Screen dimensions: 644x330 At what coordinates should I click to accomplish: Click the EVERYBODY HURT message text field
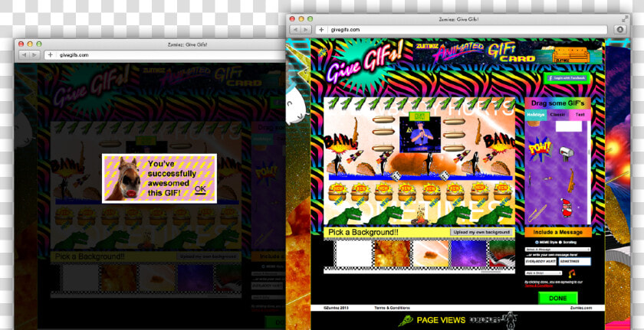coord(540,262)
